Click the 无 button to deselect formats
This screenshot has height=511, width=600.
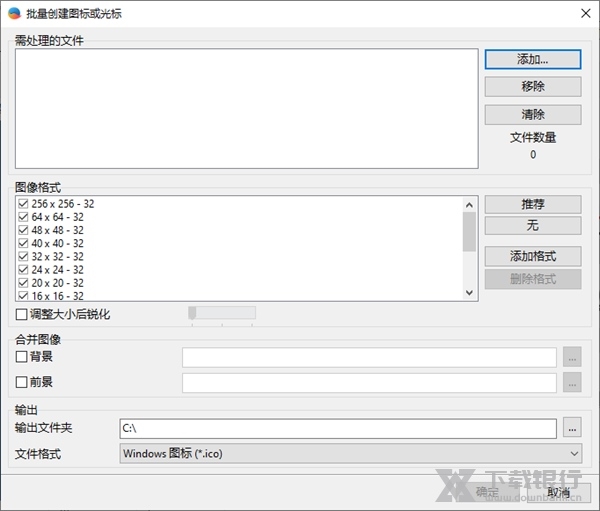pos(533,225)
